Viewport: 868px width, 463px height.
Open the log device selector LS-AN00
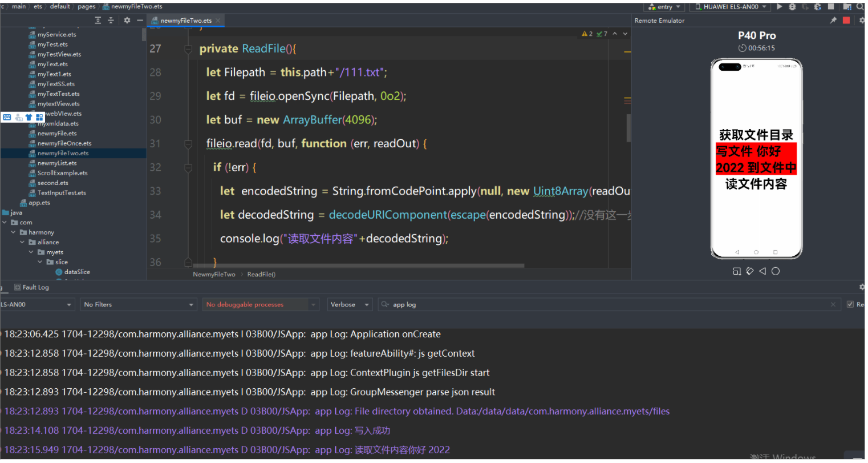(x=37, y=304)
